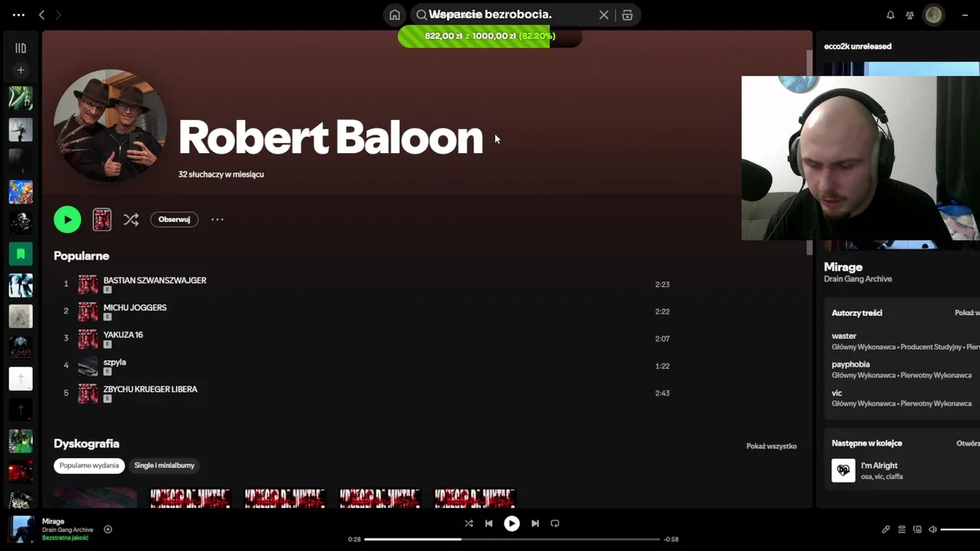Open the Popularne section heading
The height and width of the screenshot is (551, 980).
point(81,256)
